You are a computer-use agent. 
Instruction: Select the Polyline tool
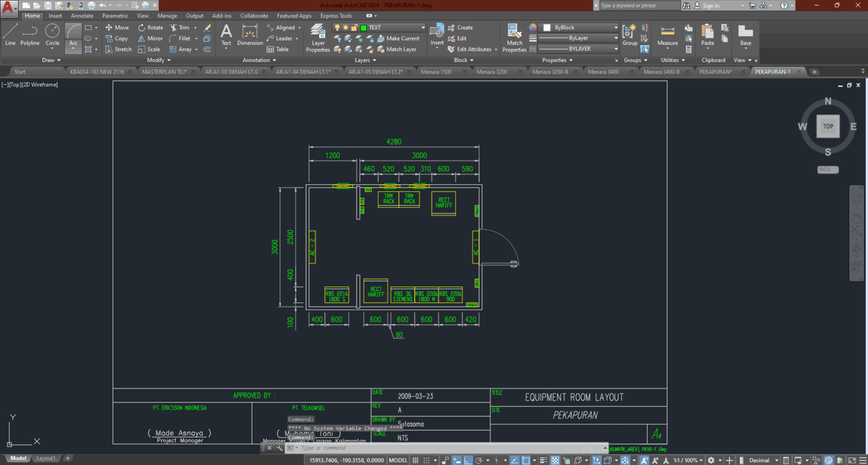click(x=29, y=35)
